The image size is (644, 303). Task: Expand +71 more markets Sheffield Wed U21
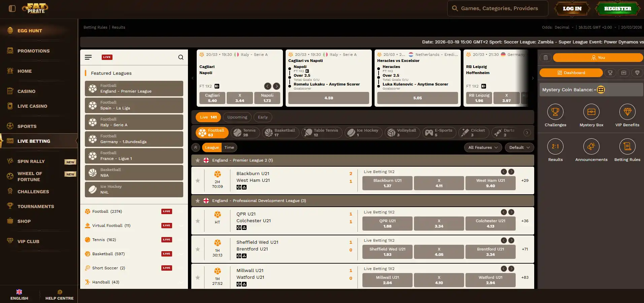pos(525,249)
